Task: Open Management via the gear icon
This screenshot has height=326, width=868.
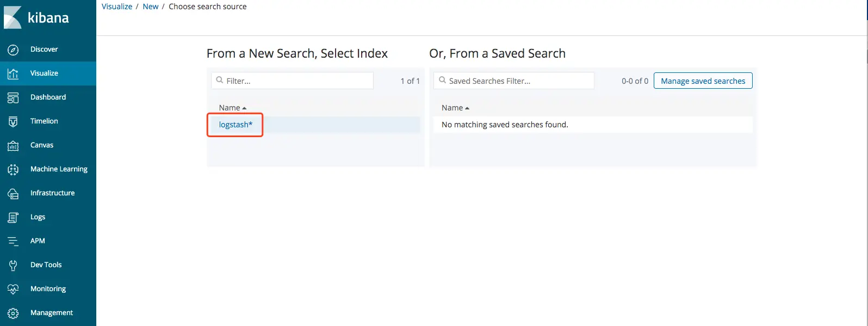Action: click(x=13, y=313)
